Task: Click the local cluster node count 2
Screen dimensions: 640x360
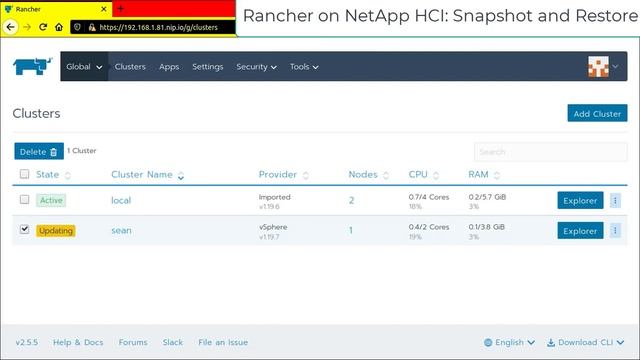Action: pyautogui.click(x=351, y=200)
